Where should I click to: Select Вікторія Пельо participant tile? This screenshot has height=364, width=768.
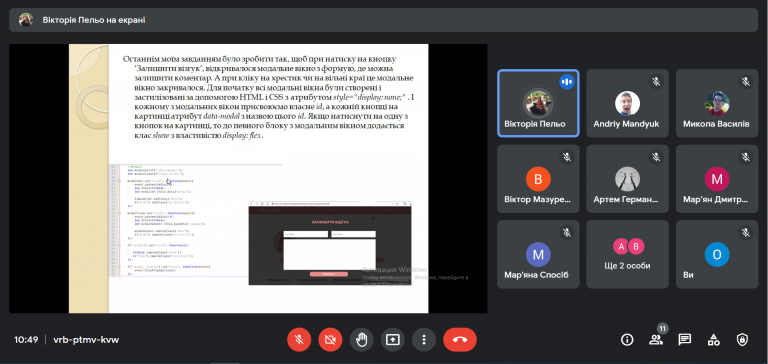click(x=538, y=103)
